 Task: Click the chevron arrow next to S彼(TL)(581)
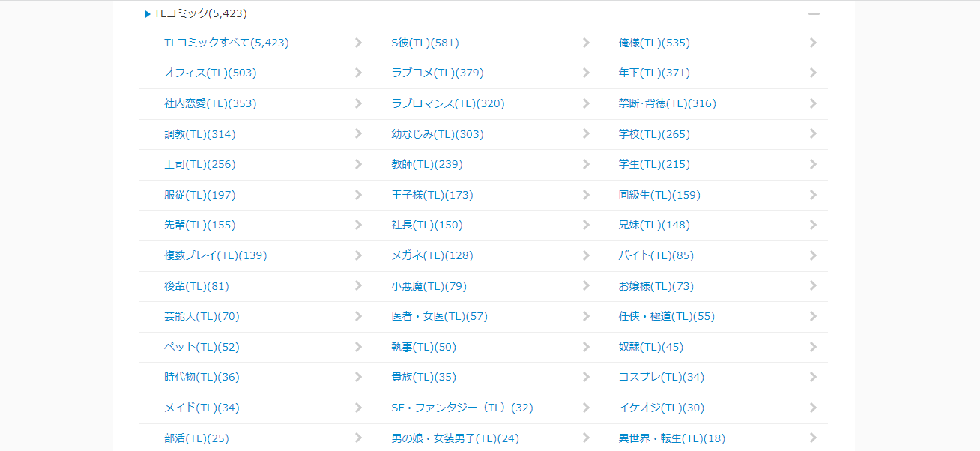tap(586, 43)
